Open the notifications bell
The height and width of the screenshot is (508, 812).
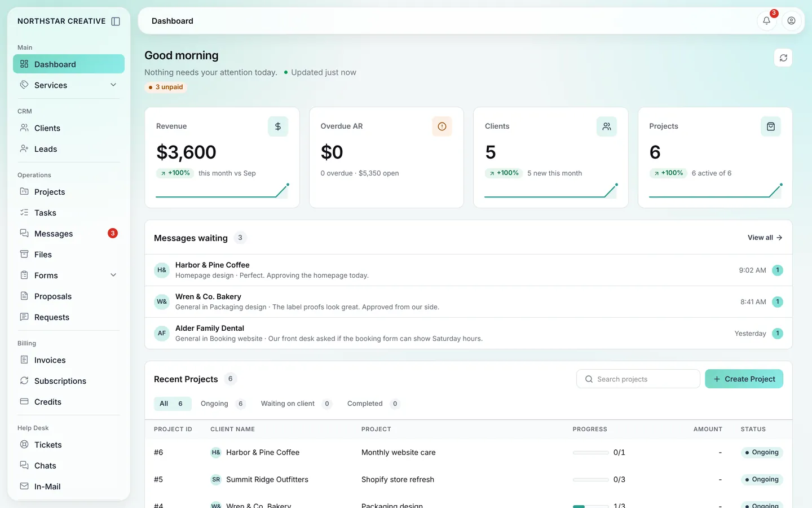pyautogui.click(x=766, y=21)
